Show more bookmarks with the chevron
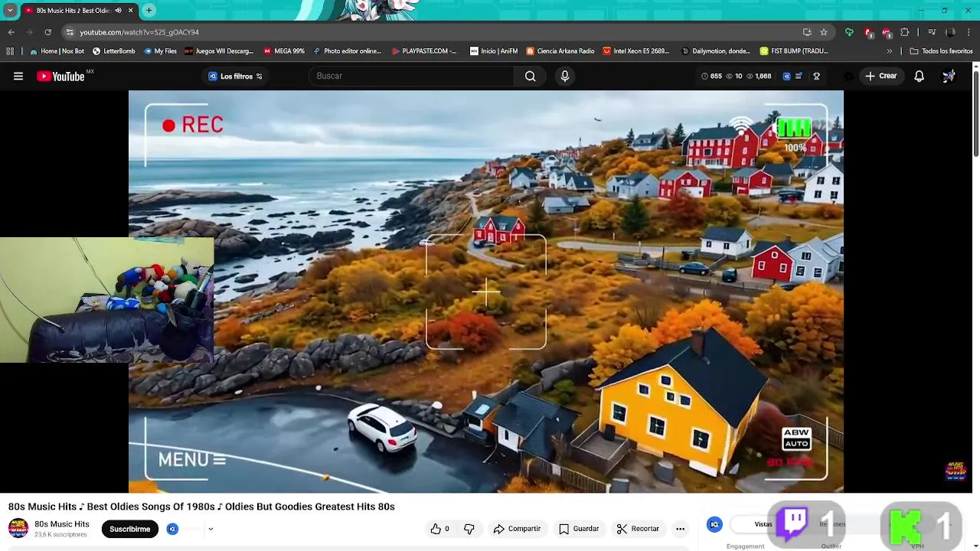The height and width of the screenshot is (551, 980). (889, 51)
